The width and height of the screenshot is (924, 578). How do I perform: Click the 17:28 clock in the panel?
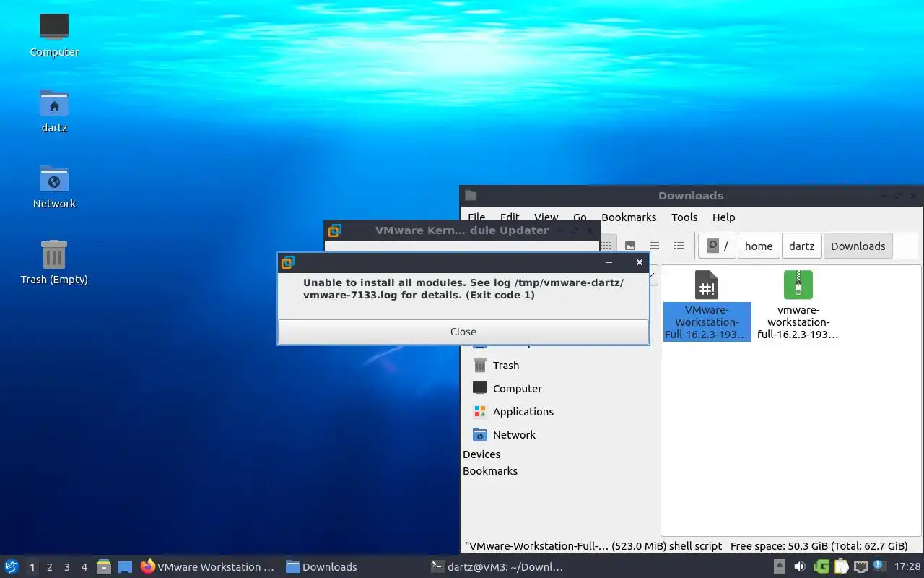(907, 567)
